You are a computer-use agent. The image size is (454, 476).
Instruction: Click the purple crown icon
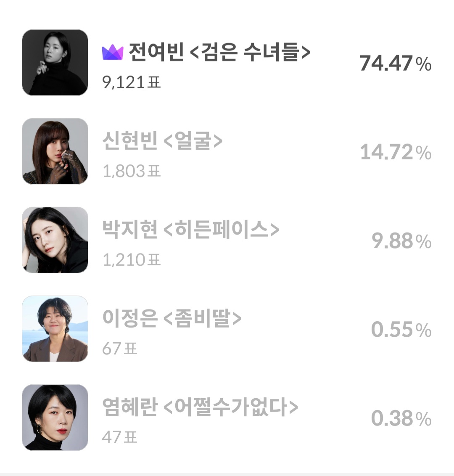pos(112,53)
